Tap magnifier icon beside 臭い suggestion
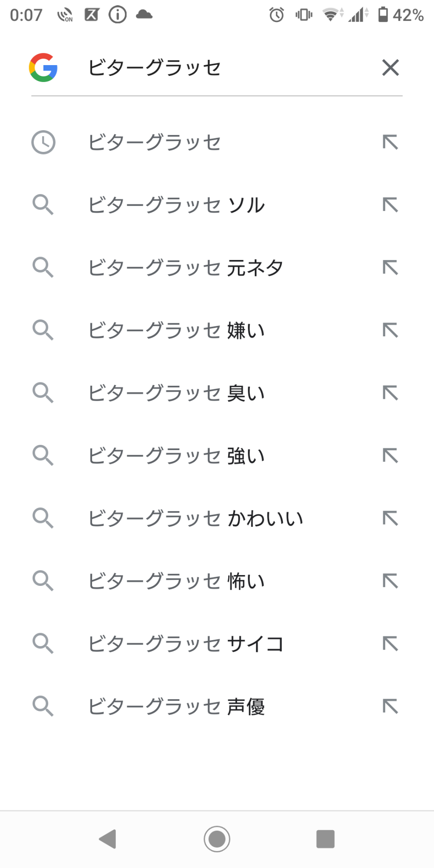 pos(43,393)
